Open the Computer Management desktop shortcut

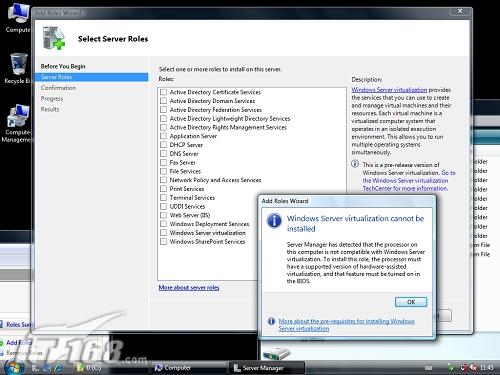point(17,123)
